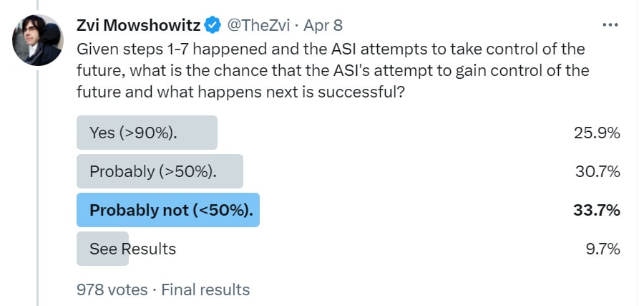This screenshot has height=306, width=644.
Task: Open Zvi Mowshowitz's profile picture
Action: (38, 40)
